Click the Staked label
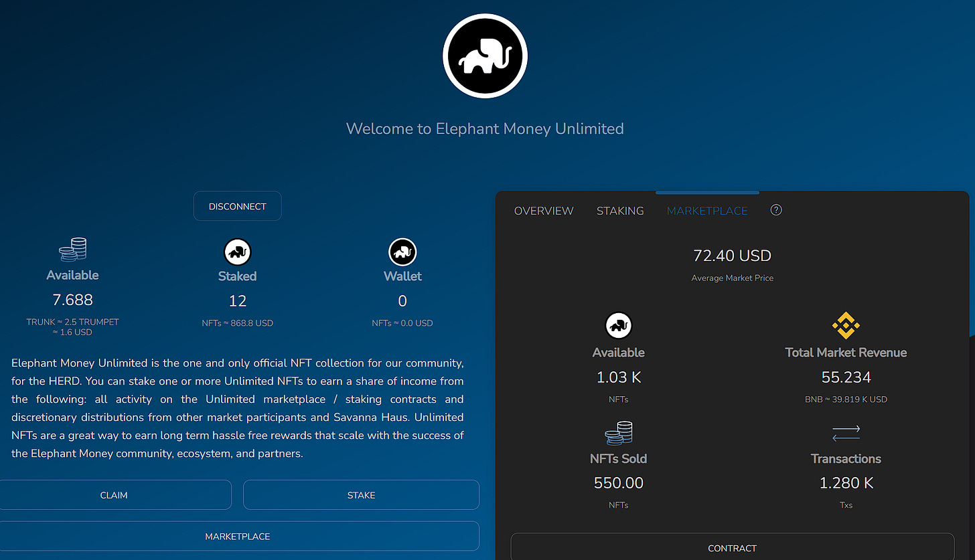Image resolution: width=975 pixels, height=560 pixels. pos(237,276)
